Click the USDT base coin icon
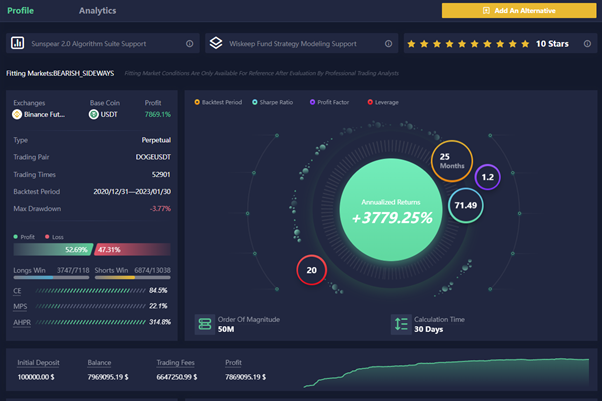Screen dimensions: 602x401 94,114
